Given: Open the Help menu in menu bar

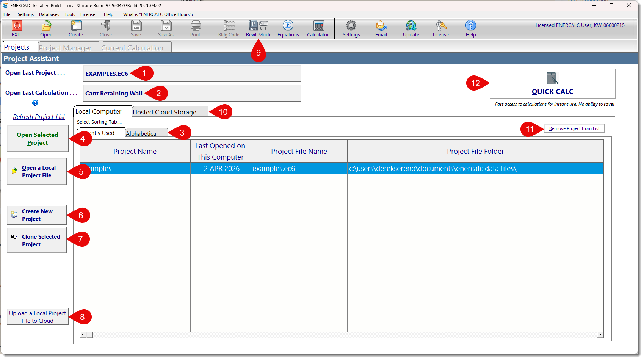Looking at the screenshot, I should coord(109,14).
